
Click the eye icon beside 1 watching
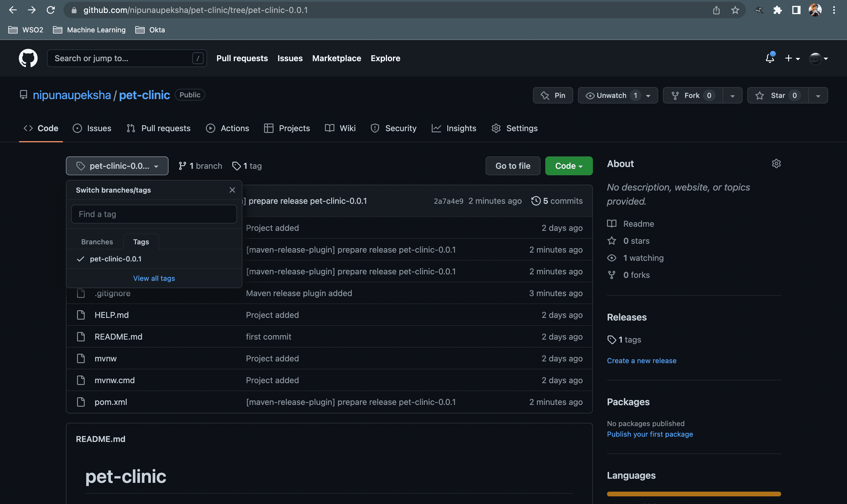click(612, 258)
